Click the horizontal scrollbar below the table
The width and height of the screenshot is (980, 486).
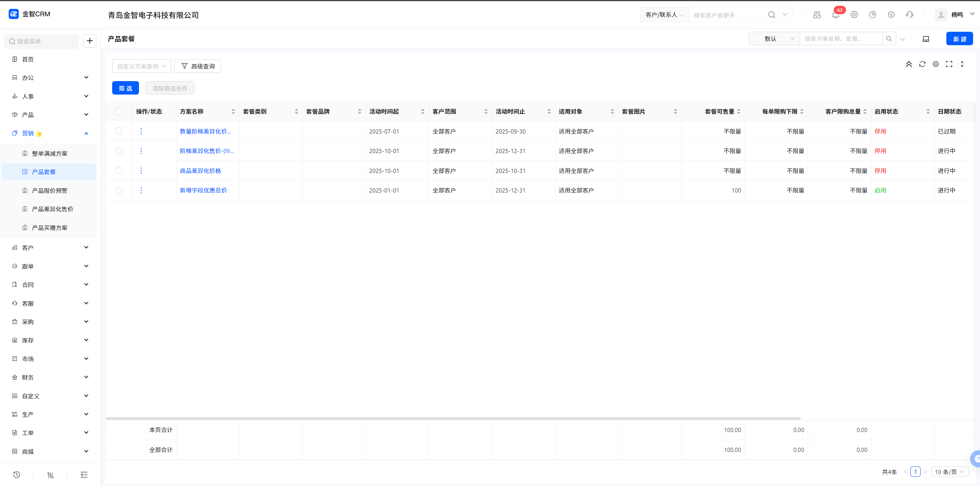click(x=453, y=418)
